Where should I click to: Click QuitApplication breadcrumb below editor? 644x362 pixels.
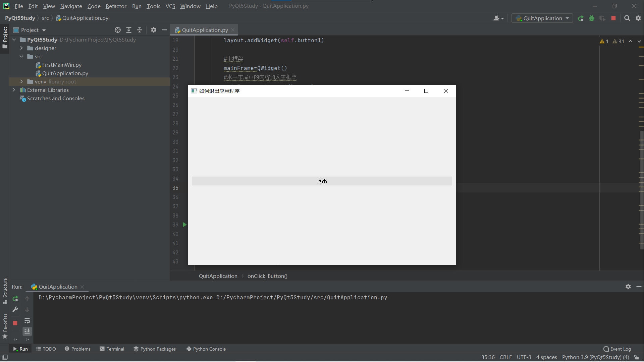pyautogui.click(x=218, y=276)
